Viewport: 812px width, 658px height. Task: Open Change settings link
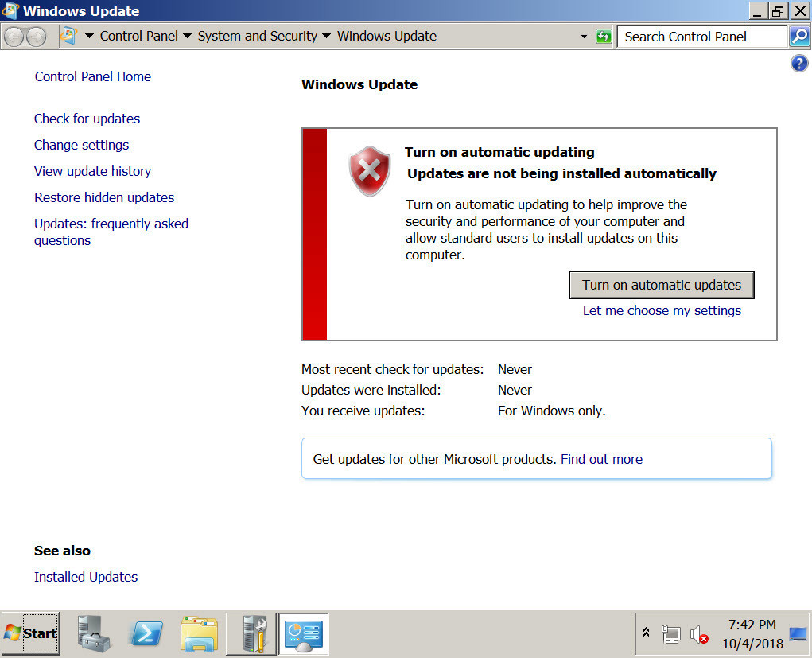pyautogui.click(x=81, y=145)
